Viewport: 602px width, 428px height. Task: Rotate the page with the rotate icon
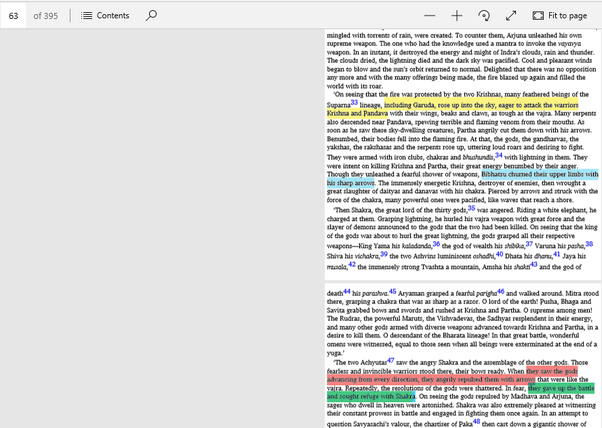pyautogui.click(x=484, y=16)
